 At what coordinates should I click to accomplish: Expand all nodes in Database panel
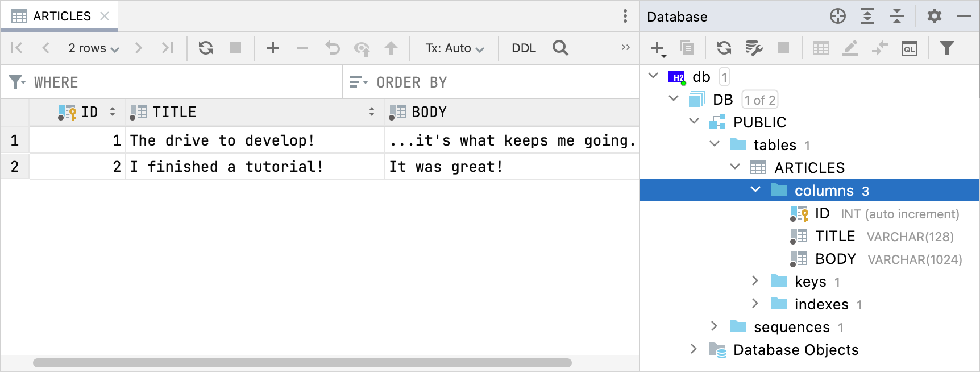pos(867,16)
